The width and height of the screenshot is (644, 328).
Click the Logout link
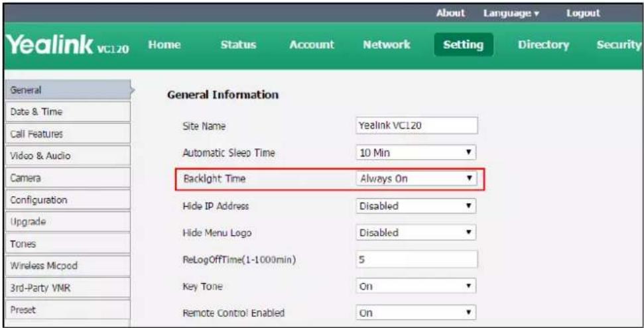coord(583,13)
